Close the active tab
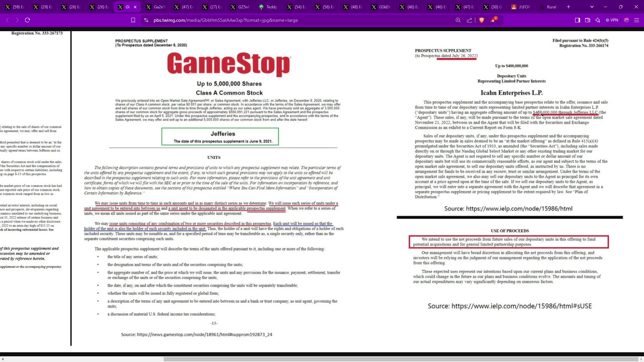Image resolution: width=644 pixels, height=362 pixels. 135,7
